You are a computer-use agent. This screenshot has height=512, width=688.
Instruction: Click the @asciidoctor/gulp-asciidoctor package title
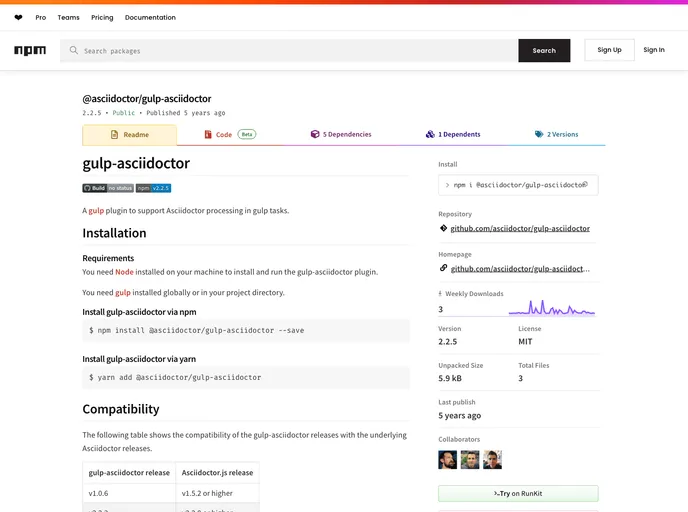(x=147, y=98)
